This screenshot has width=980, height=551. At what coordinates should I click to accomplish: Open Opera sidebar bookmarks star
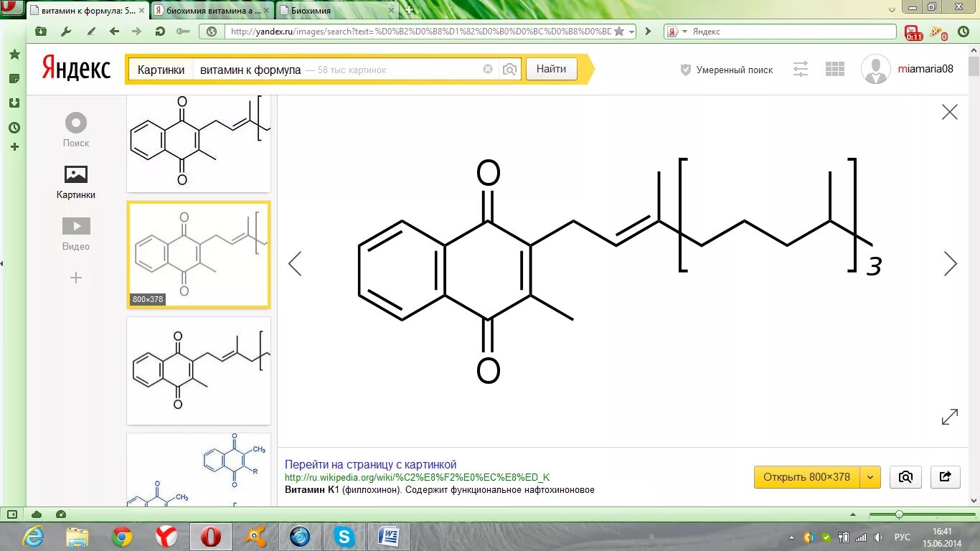[x=14, y=55]
